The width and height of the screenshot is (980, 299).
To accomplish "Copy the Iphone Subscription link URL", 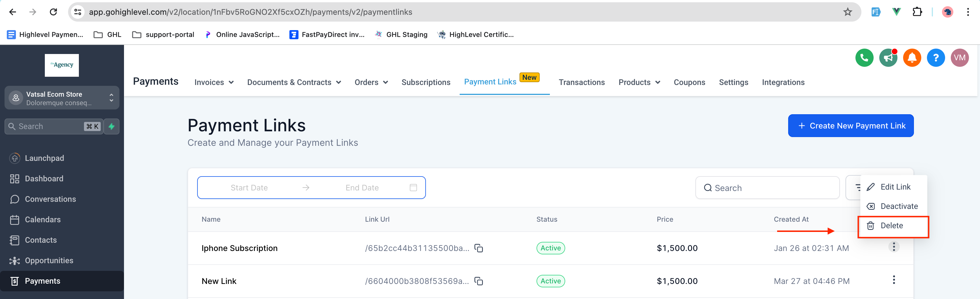I will [x=479, y=248].
